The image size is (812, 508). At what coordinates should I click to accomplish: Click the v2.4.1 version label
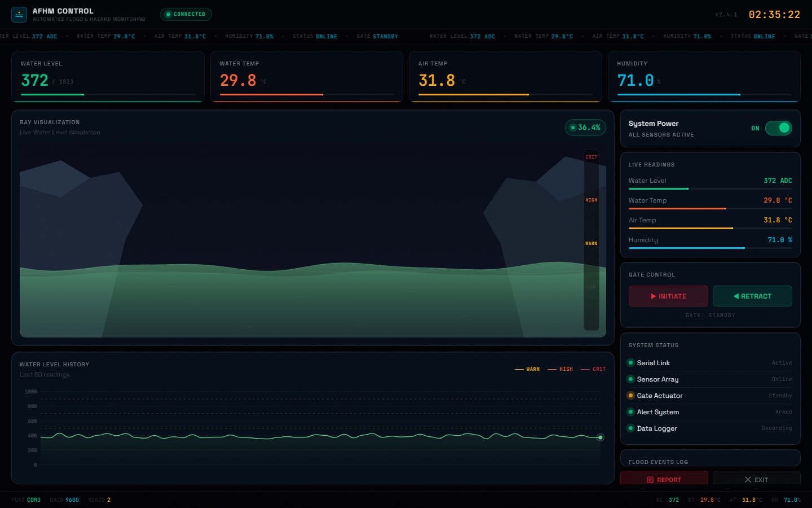tap(726, 15)
